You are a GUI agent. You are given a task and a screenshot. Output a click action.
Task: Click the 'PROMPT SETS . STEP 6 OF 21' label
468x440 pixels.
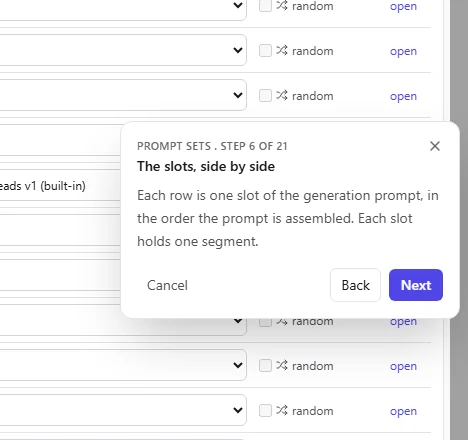click(x=212, y=146)
